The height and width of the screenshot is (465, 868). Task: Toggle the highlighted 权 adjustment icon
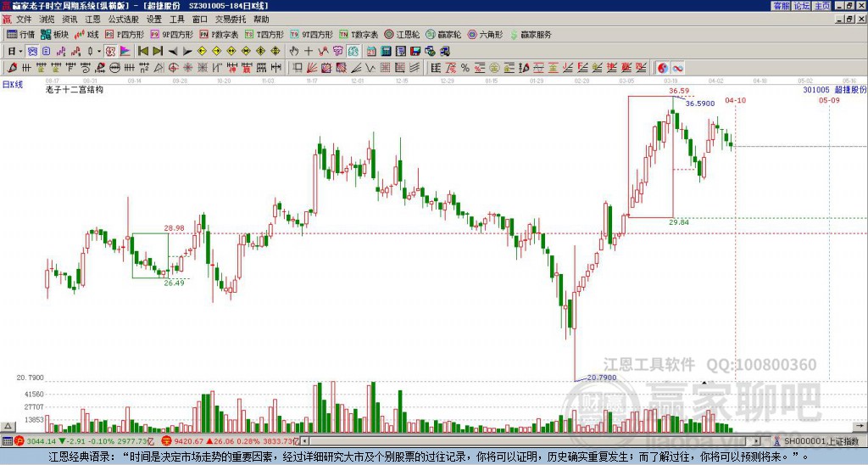tap(110, 52)
